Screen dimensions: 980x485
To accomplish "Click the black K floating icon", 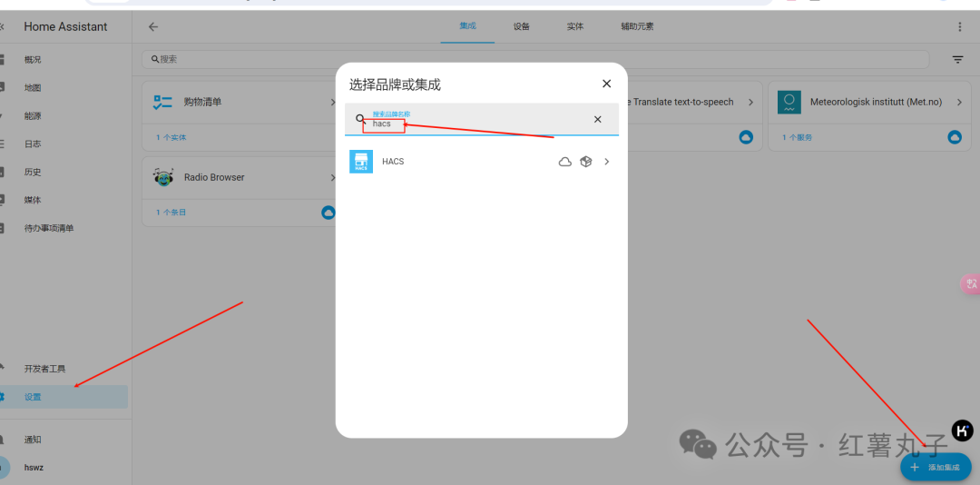I will click(x=963, y=431).
